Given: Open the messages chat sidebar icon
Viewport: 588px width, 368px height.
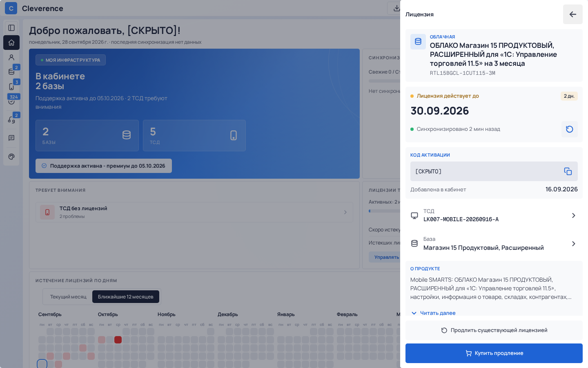Looking at the screenshot, I should pyautogui.click(x=11, y=138).
